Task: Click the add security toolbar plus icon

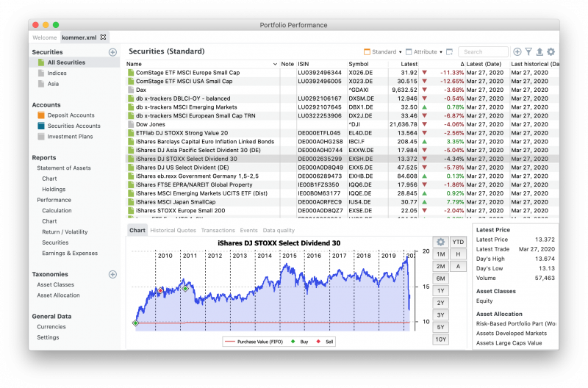Action: point(517,51)
